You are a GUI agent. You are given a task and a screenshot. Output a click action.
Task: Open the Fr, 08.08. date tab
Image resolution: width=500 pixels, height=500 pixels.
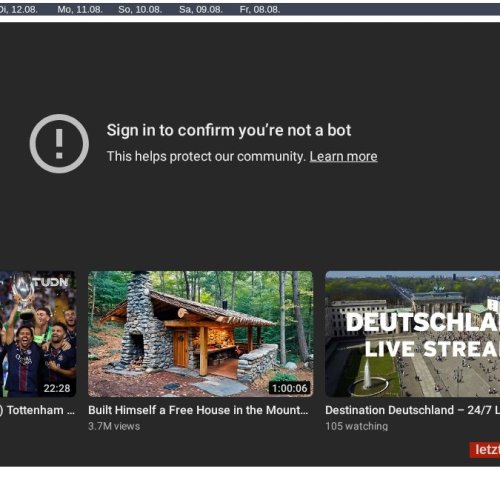[x=260, y=9]
